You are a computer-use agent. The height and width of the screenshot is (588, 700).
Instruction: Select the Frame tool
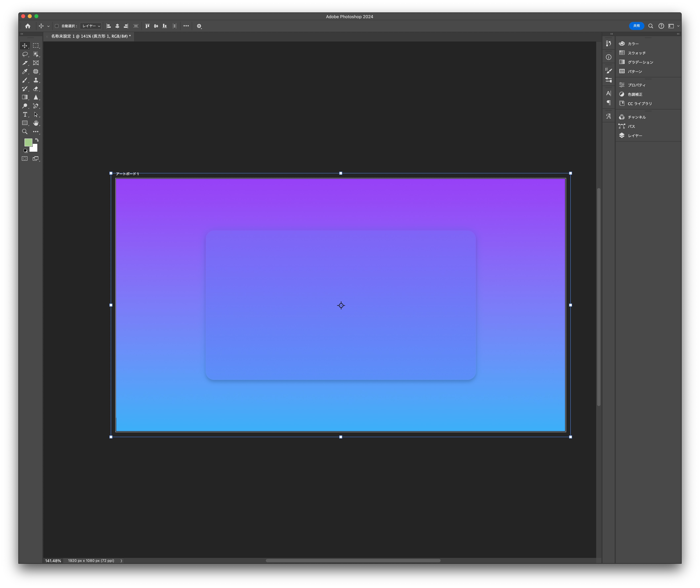tap(36, 63)
